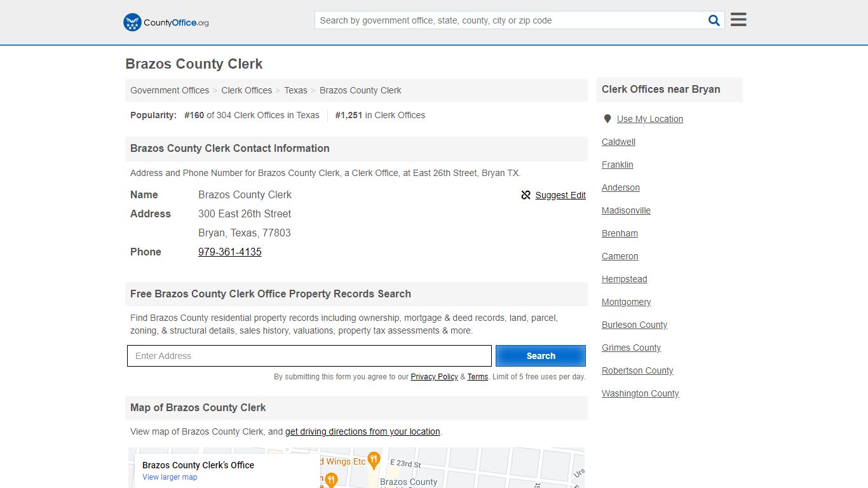Open Caldwell clerk office link
The height and width of the screenshot is (488, 868).
pyautogui.click(x=618, y=142)
